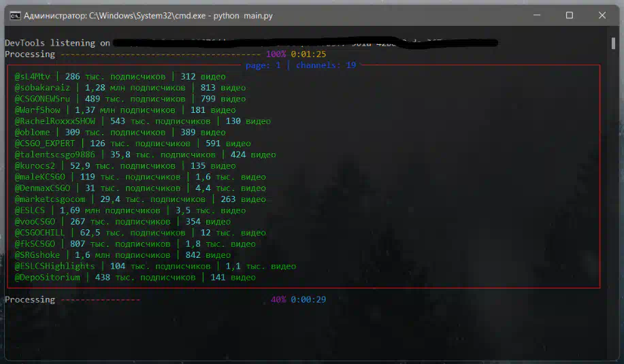Select the @ESLCSHighlights channel name
The width and height of the screenshot is (624, 364).
(x=55, y=266)
